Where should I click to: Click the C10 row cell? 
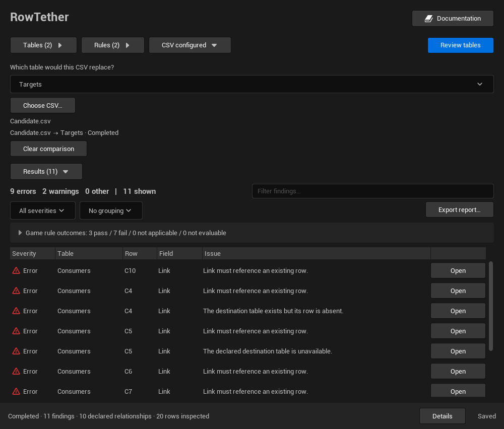[130, 271]
